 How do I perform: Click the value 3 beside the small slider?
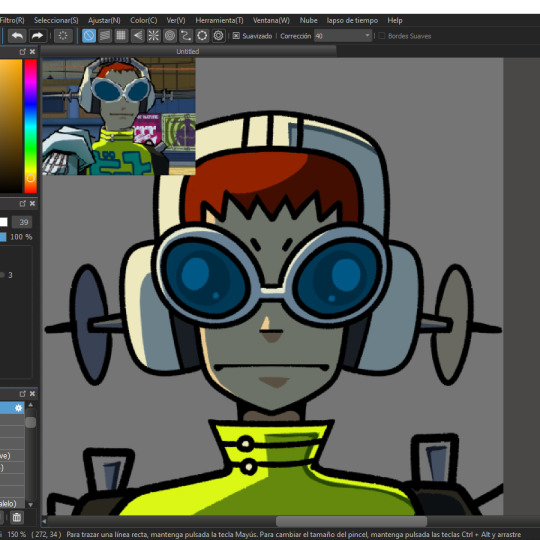tap(10, 275)
